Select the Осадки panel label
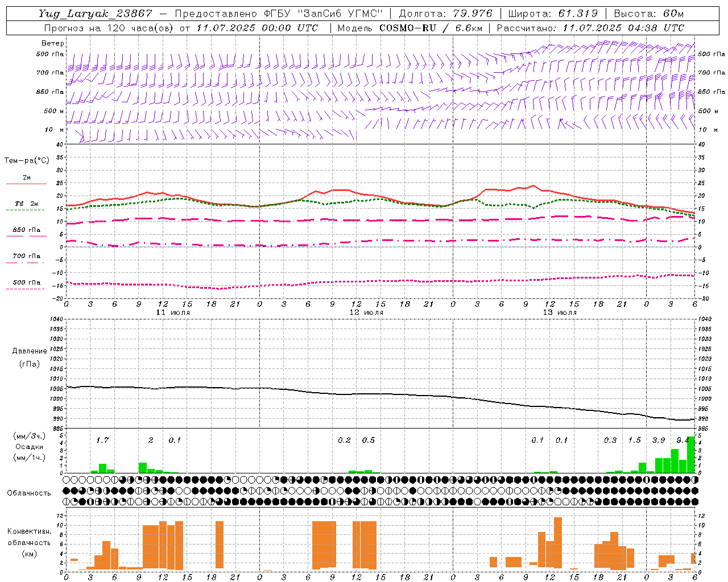 (29, 447)
